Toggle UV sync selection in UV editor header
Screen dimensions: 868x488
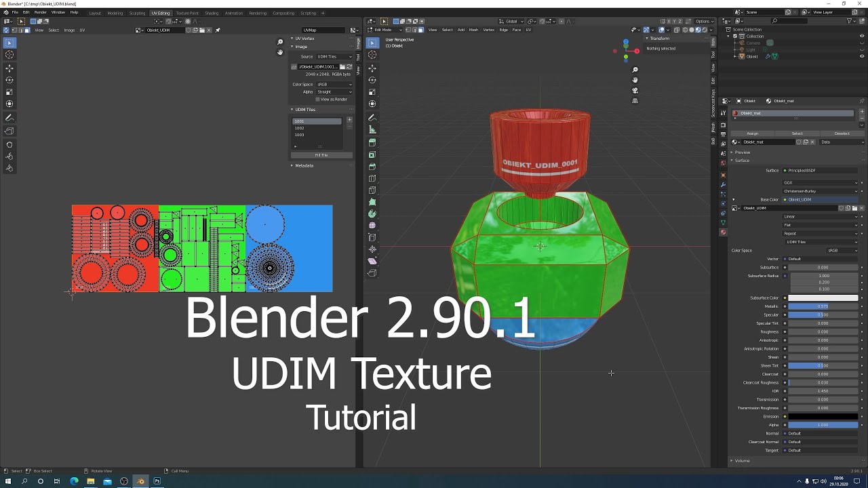point(7,30)
